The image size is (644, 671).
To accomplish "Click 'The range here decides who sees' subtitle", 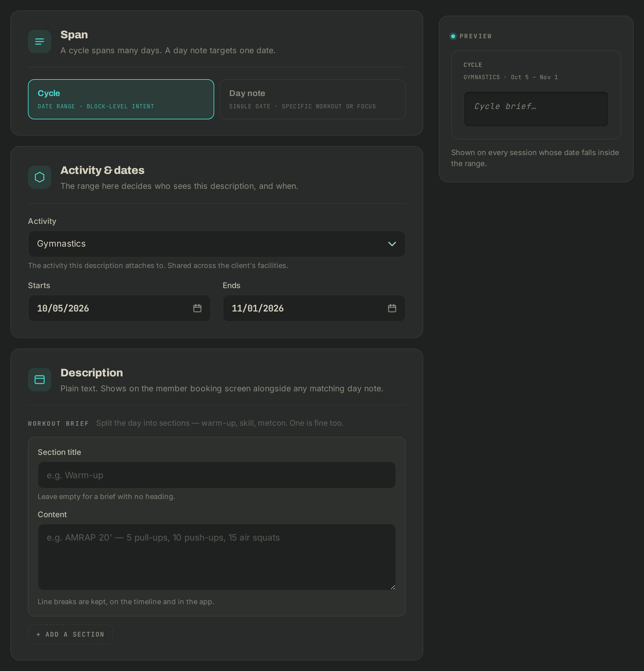I will 179,186.
